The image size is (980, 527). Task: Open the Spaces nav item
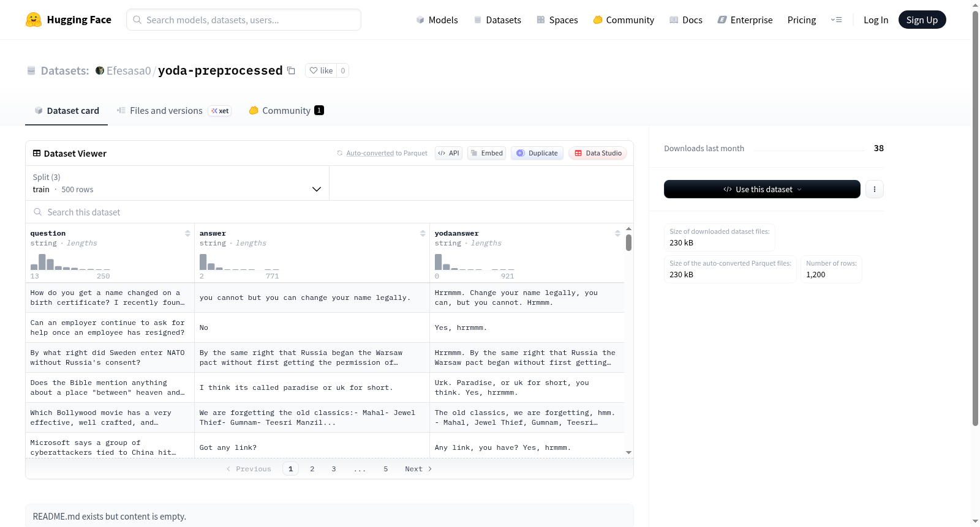557,20
